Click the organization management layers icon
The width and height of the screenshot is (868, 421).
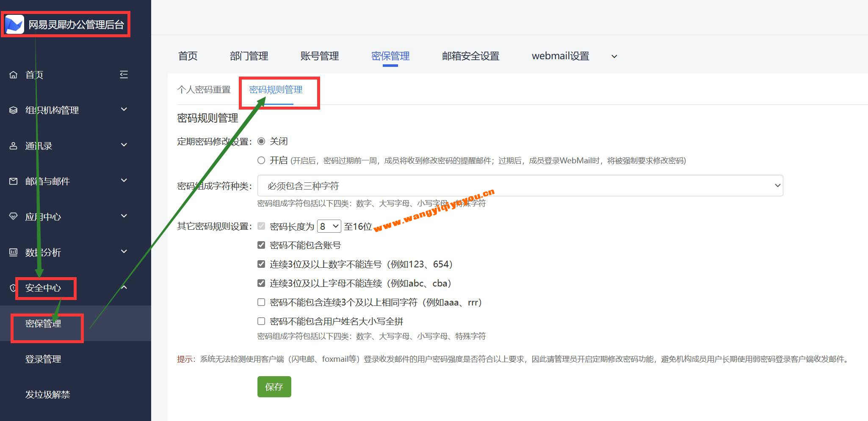point(14,110)
